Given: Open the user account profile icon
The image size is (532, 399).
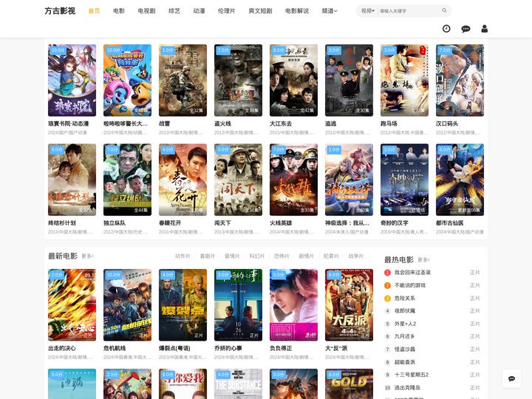Looking at the screenshot, I should point(485,29).
